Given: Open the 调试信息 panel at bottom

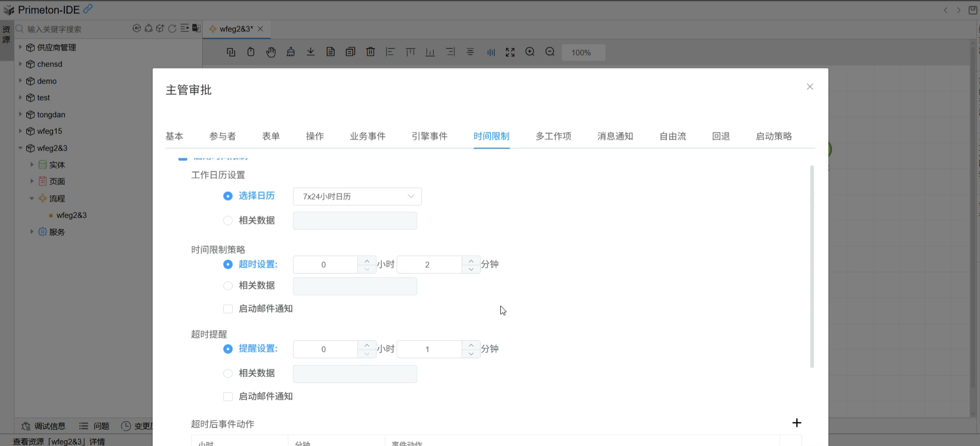Looking at the screenshot, I should point(44,426).
